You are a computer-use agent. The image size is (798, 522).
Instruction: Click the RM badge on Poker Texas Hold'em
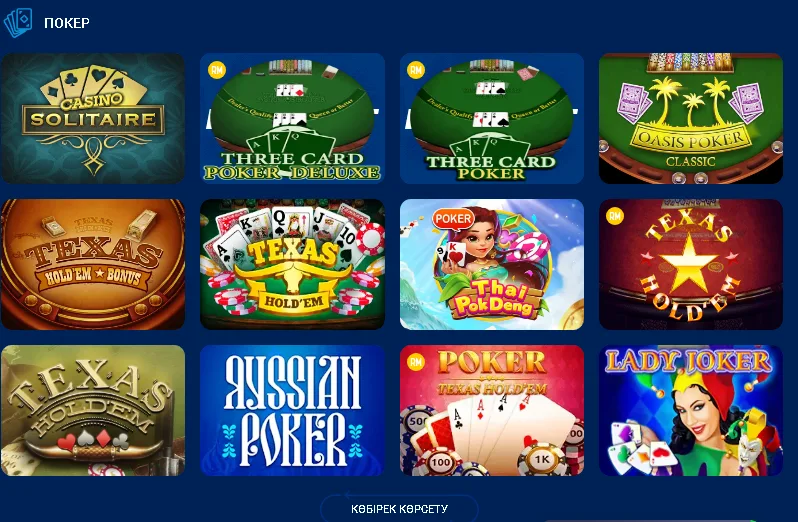tap(416, 362)
